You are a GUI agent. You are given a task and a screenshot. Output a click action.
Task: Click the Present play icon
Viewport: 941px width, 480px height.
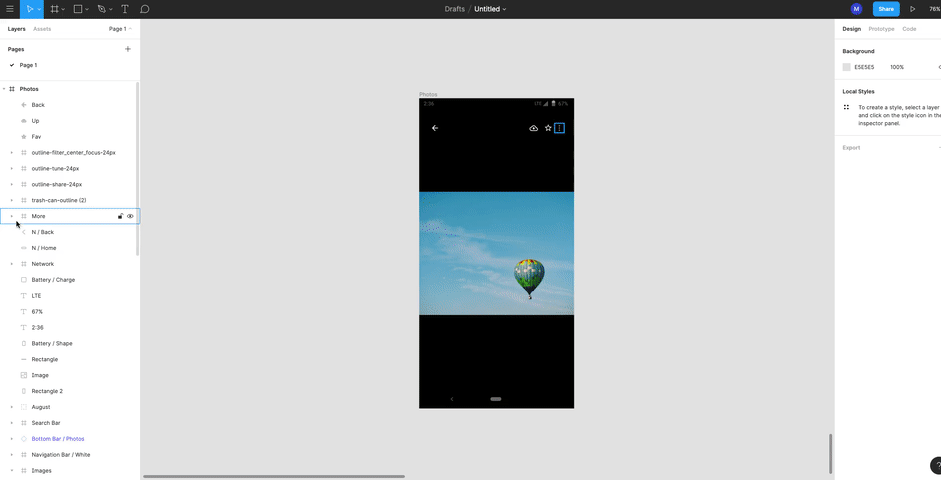[x=912, y=9]
